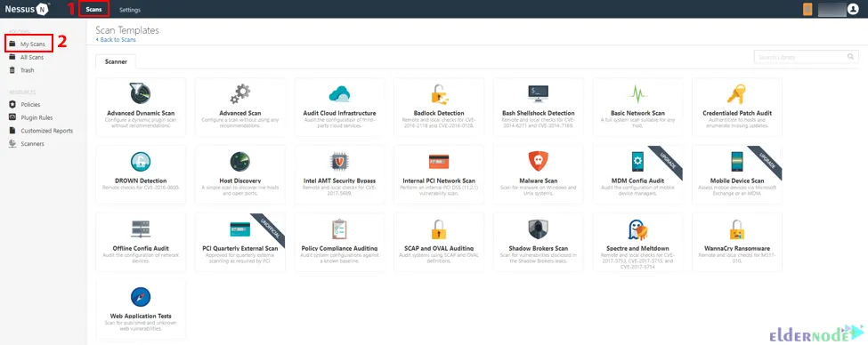
Task: Open the Badlock Detection padlock icon
Action: pos(439,94)
